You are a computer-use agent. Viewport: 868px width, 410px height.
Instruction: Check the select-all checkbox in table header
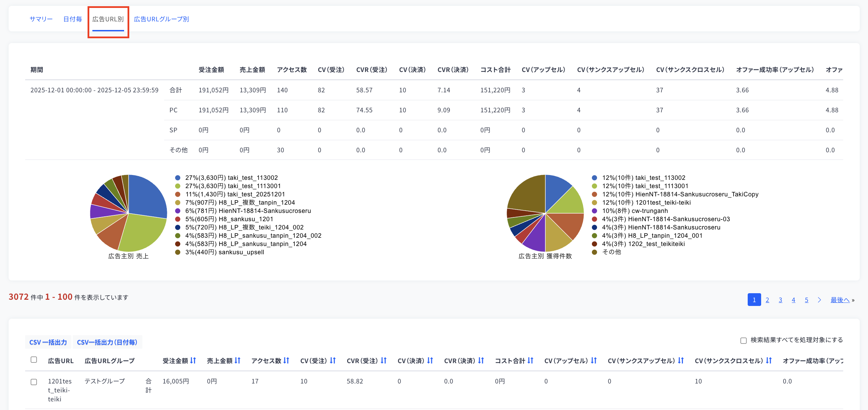(x=34, y=360)
